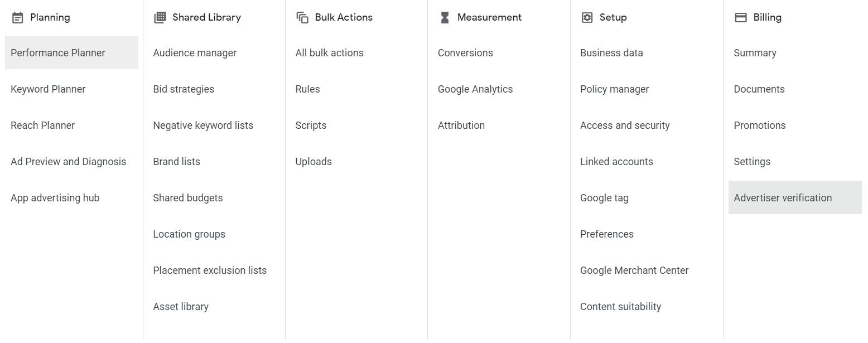
Task: Click the Planning calendar icon
Action: (x=16, y=17)
